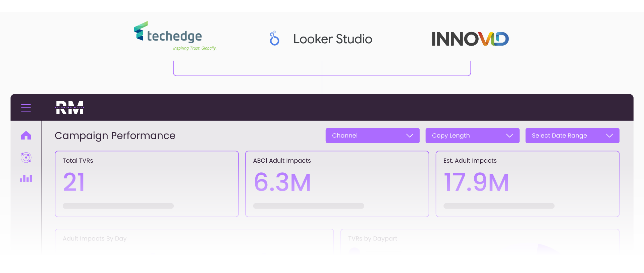
Task: Click the RM Reigning Media logo
Action: [x=70, y=107]
